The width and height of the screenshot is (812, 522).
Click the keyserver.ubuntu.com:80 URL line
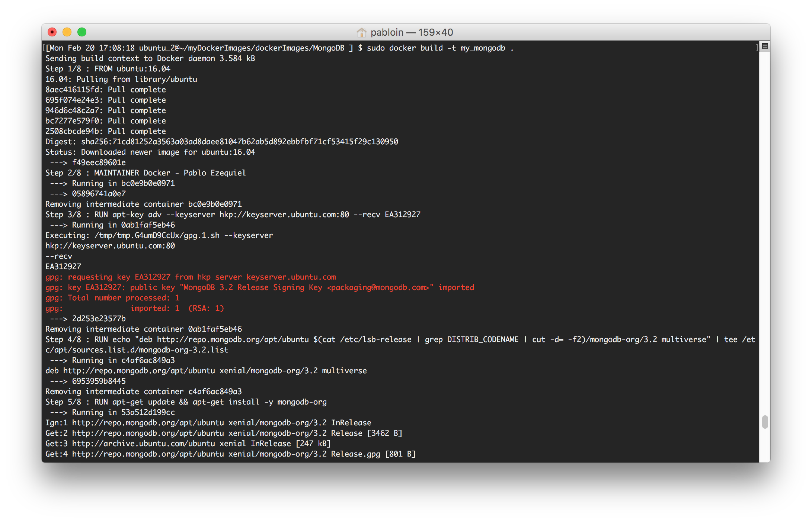click(110, 246)
